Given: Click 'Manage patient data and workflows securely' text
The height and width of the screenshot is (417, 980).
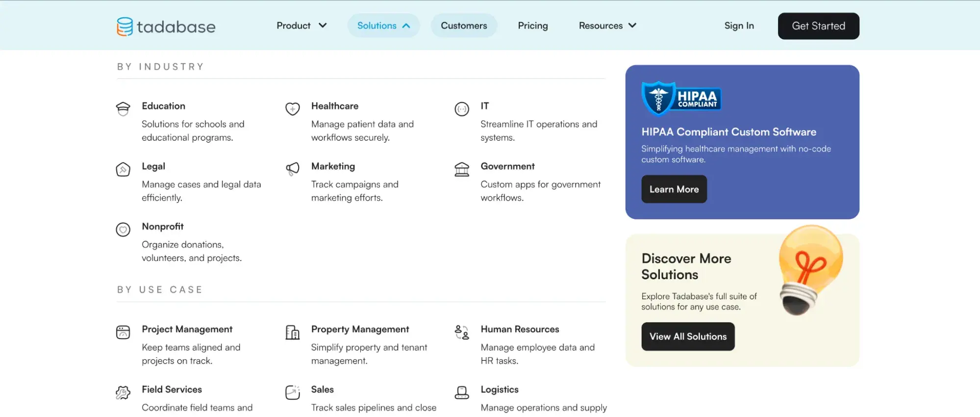Looking at the screenshot, I should coord(362,131).
